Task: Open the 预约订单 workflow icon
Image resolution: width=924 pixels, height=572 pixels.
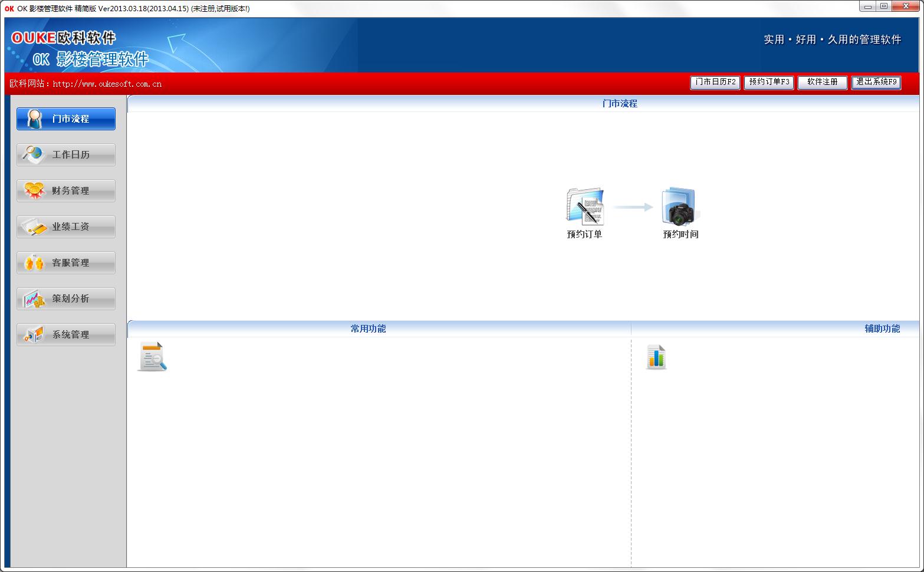Action: pos(584,213)
